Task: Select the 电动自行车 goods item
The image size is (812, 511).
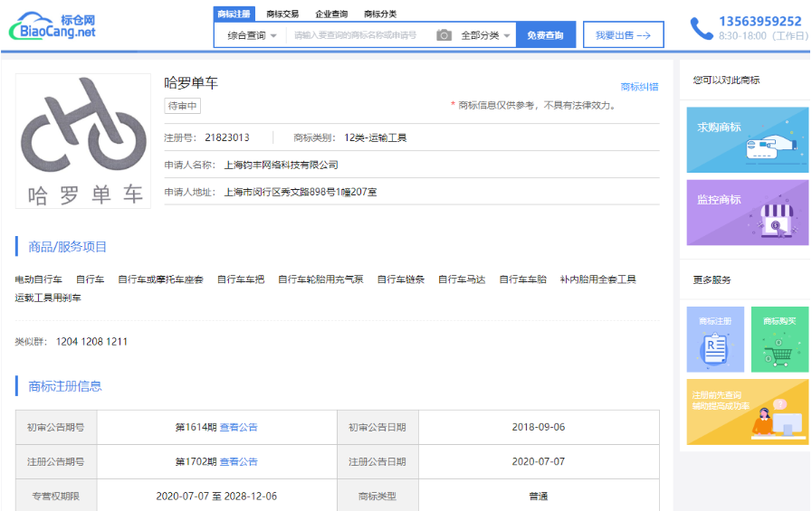Action: [38, 279]
